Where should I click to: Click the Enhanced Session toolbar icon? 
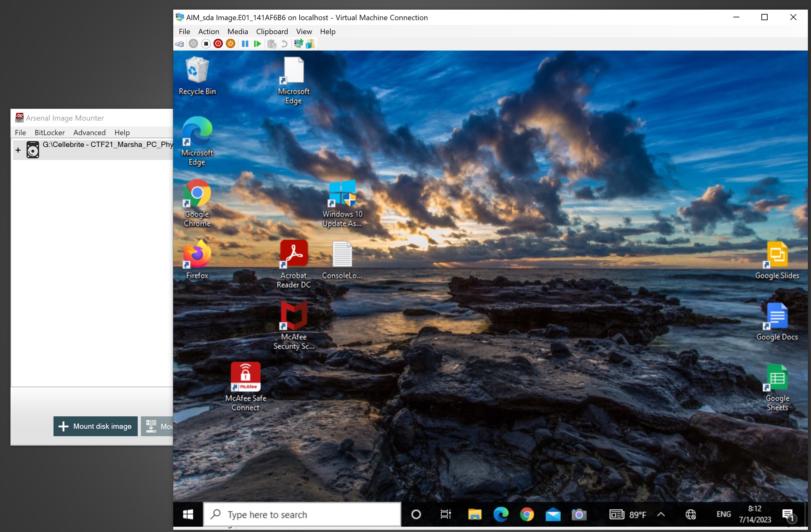298,44
